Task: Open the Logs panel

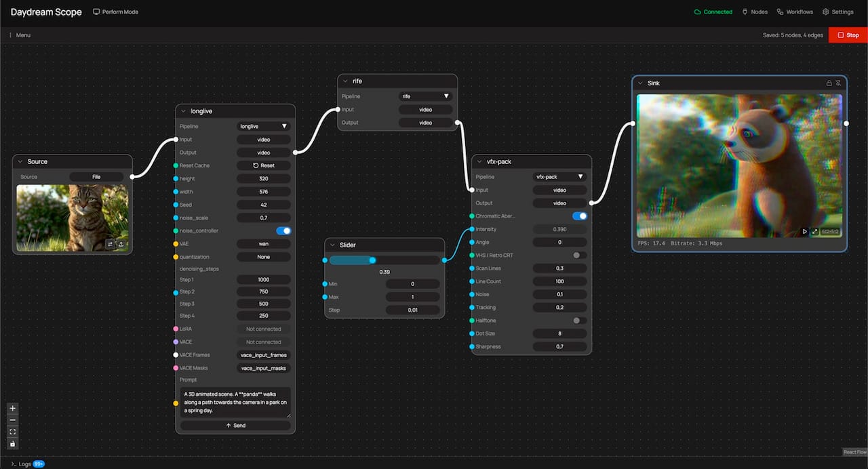Action: [27, 464]
